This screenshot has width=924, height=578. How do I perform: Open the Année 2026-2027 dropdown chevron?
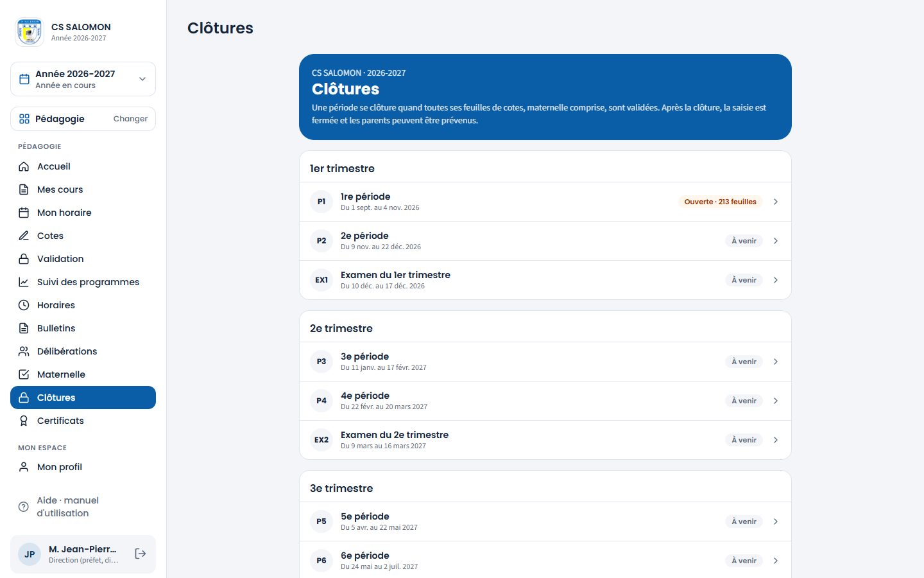(x=142, y=79)
